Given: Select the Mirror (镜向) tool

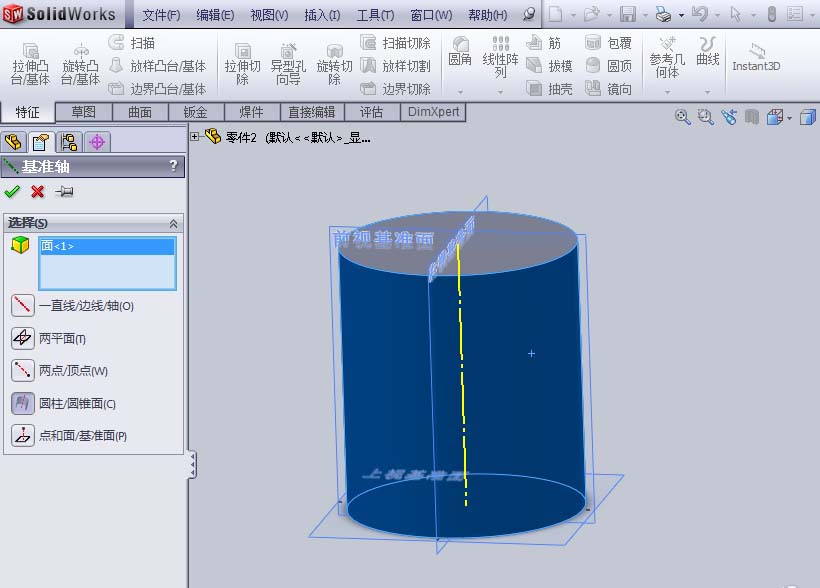Looking at the screenshot, I should [608, 88].
